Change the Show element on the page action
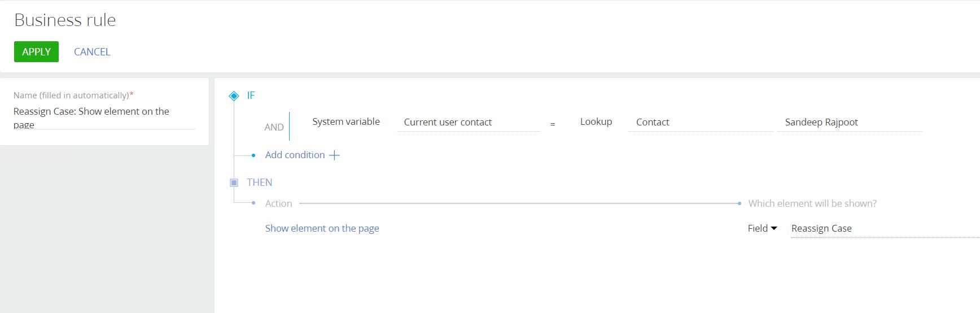 click(x=322, y=228)
